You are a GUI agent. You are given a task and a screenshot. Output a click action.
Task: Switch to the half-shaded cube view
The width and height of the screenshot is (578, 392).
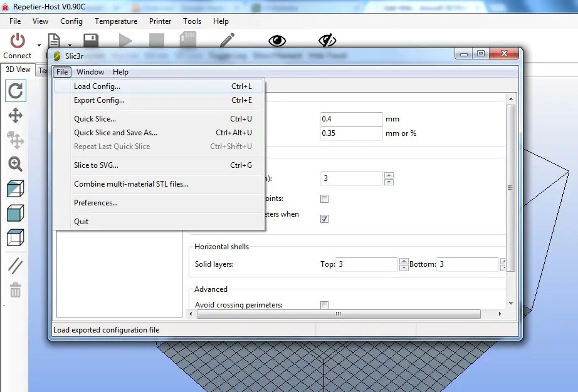click(16, 188)
